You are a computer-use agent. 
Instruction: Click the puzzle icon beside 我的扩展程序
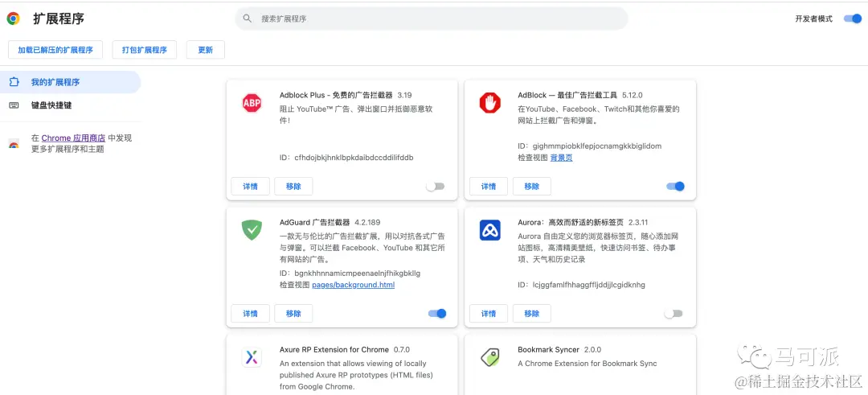coord(14,82)
